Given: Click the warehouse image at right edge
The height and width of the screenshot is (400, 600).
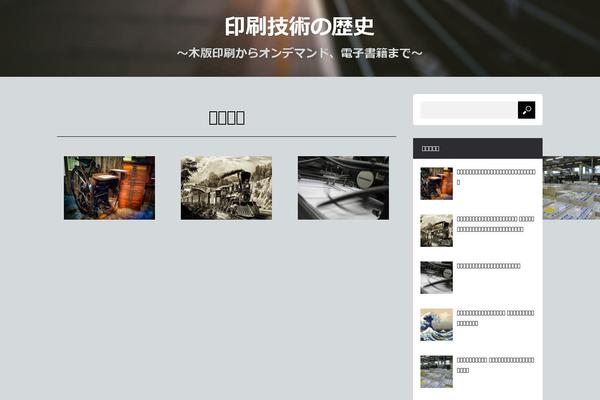Looking at the screenshot, I should (x=571, y=188).
